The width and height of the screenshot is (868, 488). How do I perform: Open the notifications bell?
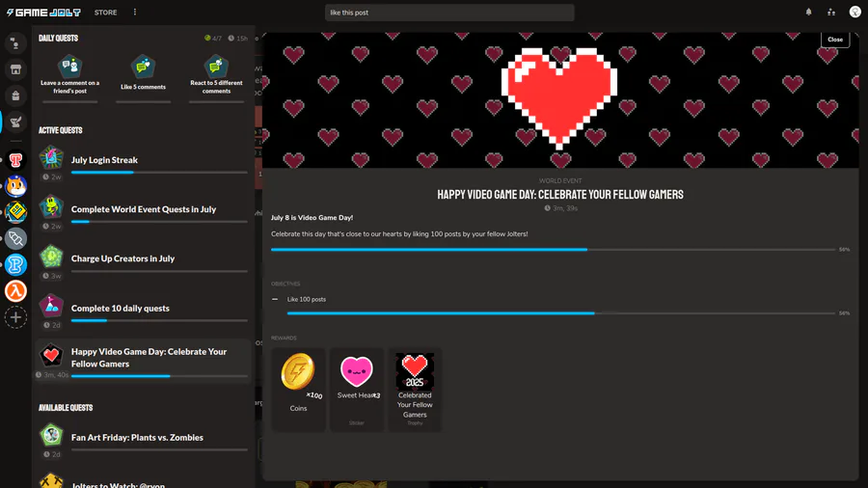(x=808, y=13)
